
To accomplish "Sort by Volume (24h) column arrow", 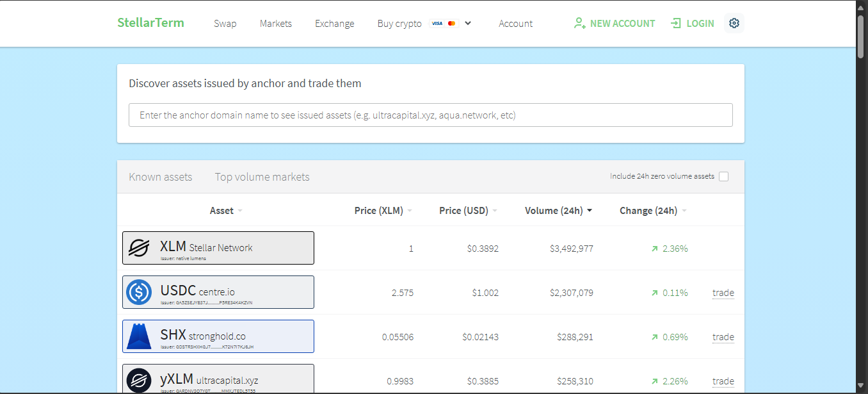I will [589, 211].
